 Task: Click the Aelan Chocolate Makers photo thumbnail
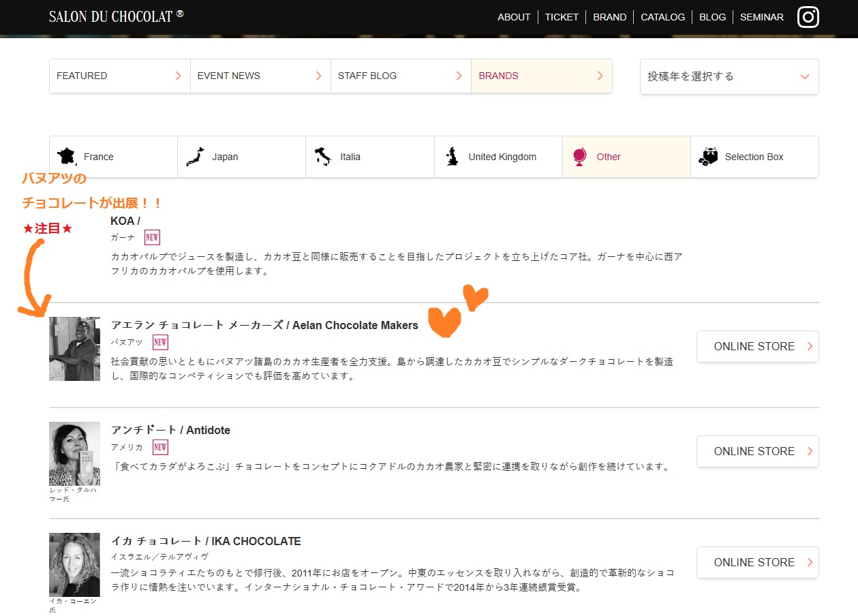(x=75, y=348)
